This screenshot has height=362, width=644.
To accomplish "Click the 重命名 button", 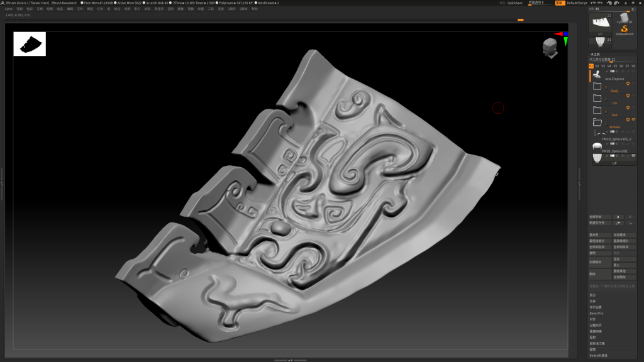I will tap(599, 235).
